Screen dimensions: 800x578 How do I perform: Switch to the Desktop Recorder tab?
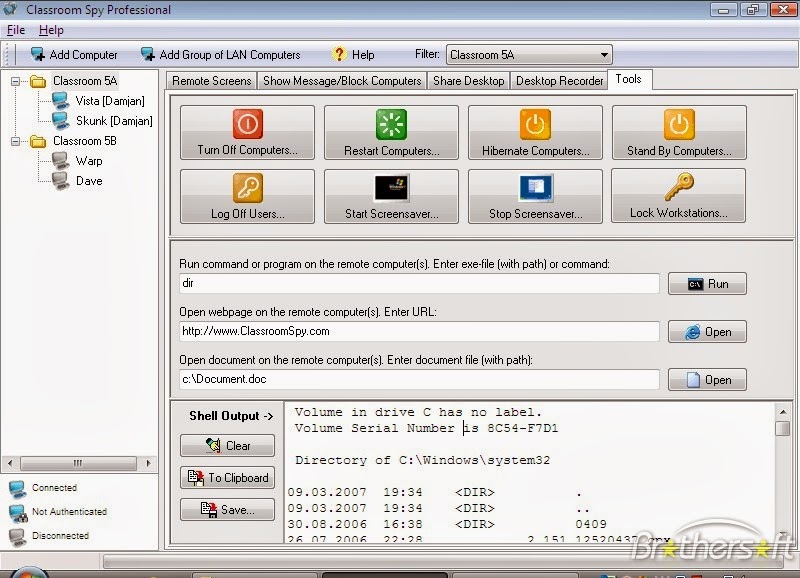point(559,81)
